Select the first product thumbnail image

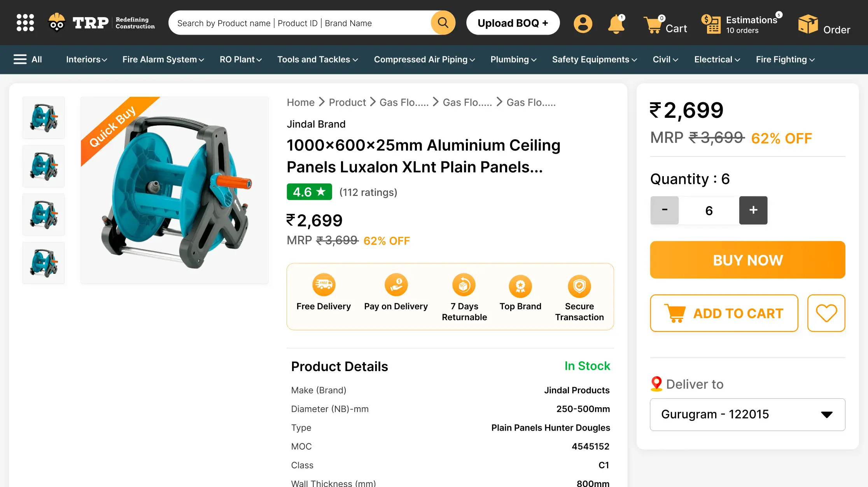[44, 117]
